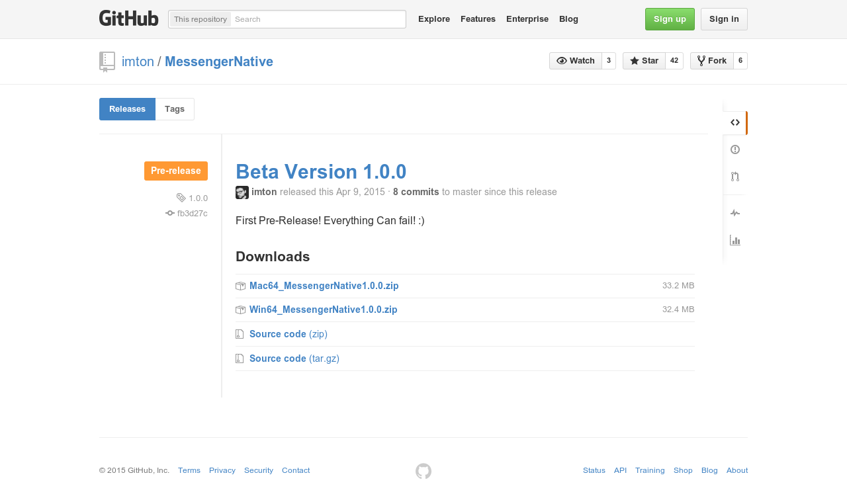
Task: Open Blog in the top navigation
Action: point(568,19)
